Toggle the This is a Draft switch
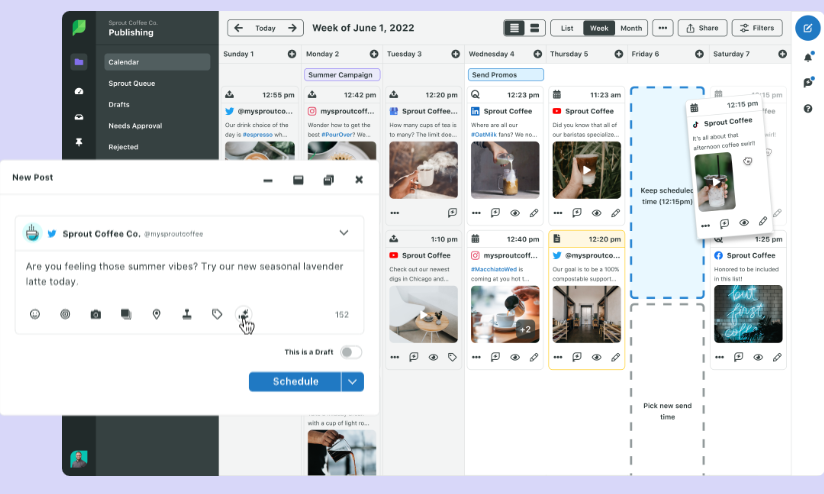Viewport: 824px width, 494px height. point(351,352)
